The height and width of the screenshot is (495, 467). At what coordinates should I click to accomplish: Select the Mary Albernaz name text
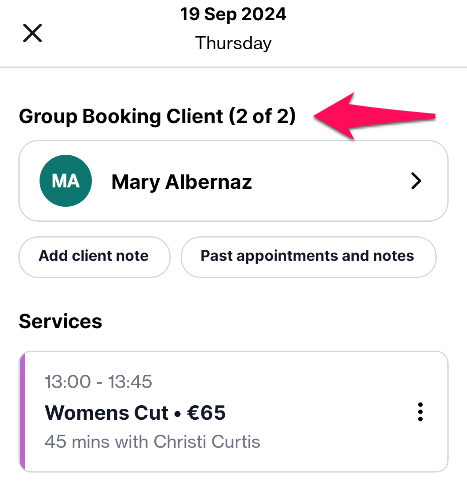click(182, 182)
